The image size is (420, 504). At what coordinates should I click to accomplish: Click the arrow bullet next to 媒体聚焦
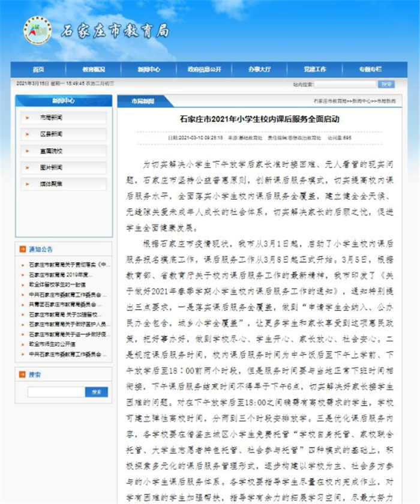(x=28, y=184)
